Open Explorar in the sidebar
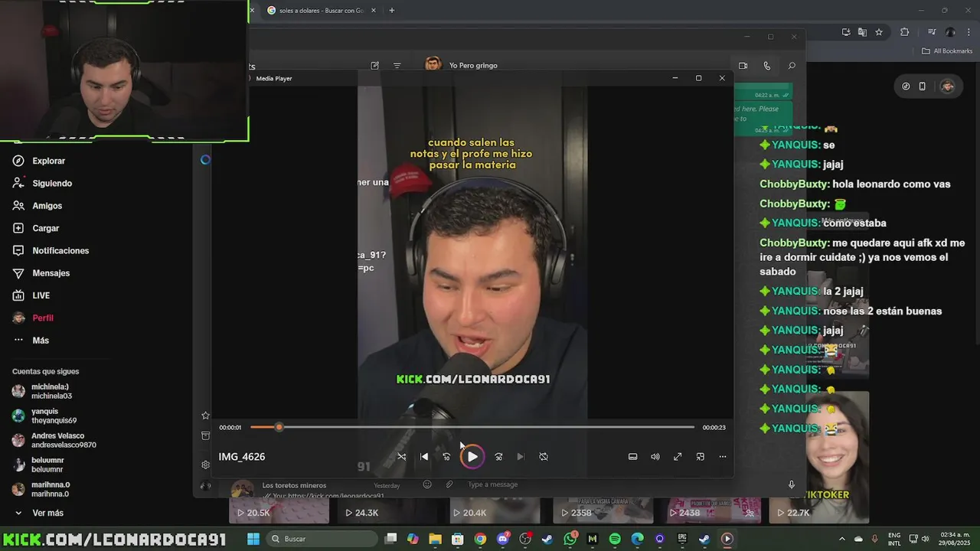 (x=48, y=161)
